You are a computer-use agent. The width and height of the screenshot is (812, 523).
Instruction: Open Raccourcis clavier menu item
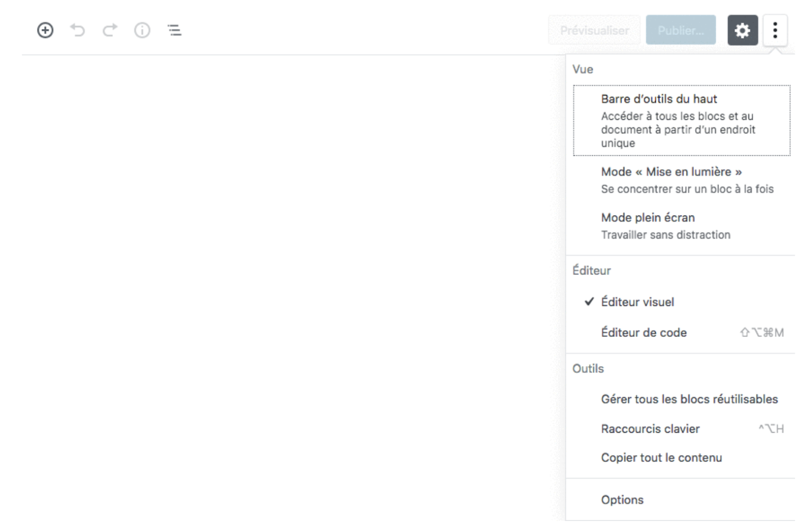tap(650, 429)
